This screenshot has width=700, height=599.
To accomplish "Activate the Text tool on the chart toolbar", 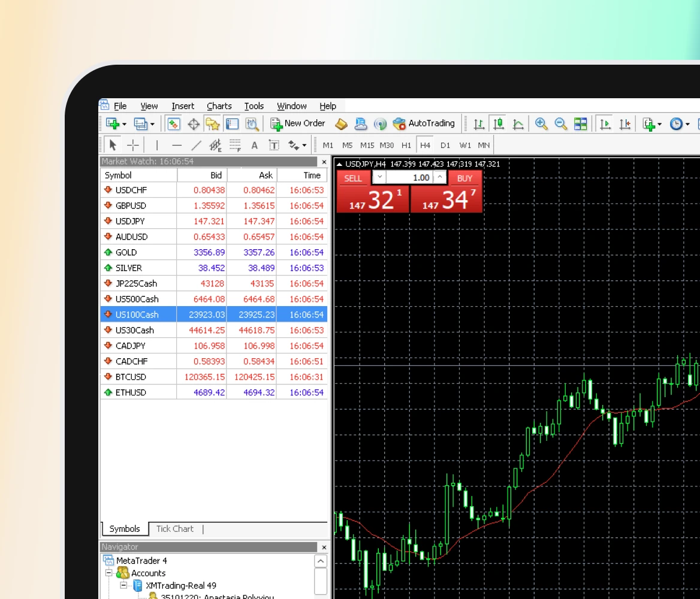I will pyautogui.click(x=254, y=144).
